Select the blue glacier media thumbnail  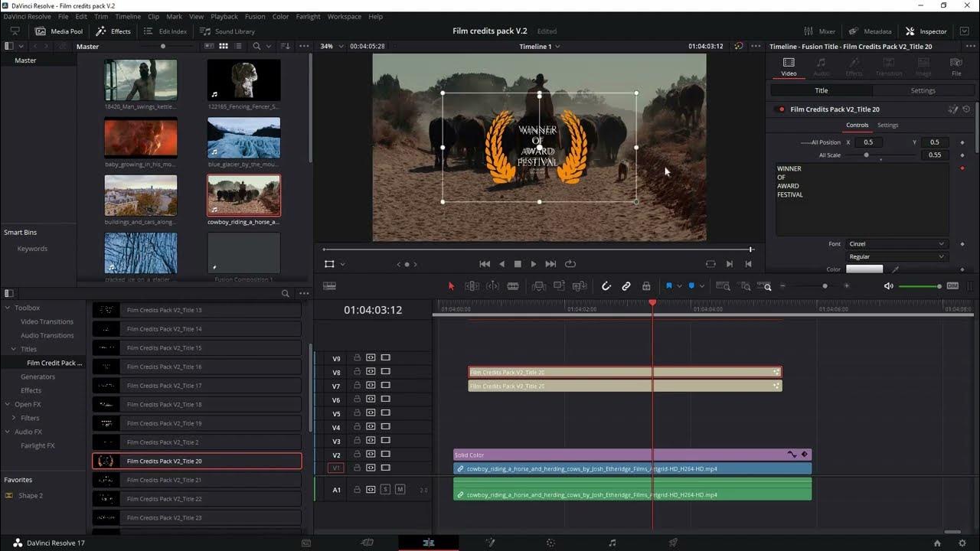[x=243, y=138]
